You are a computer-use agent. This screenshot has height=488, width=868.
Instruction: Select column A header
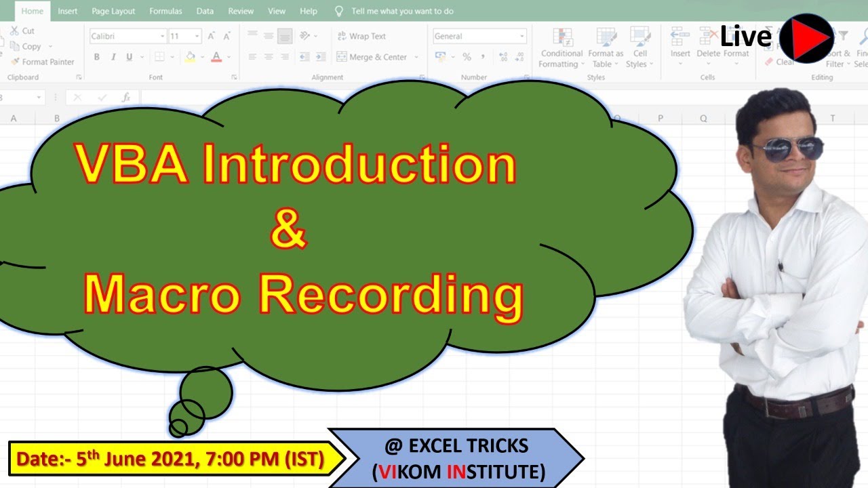(x=14, y=119)
